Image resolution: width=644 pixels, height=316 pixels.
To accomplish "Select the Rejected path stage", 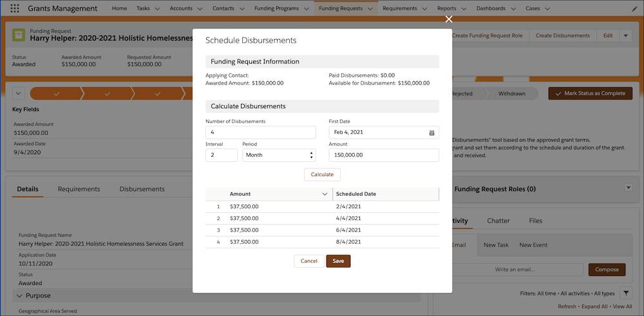I will (x=463, y=94).
